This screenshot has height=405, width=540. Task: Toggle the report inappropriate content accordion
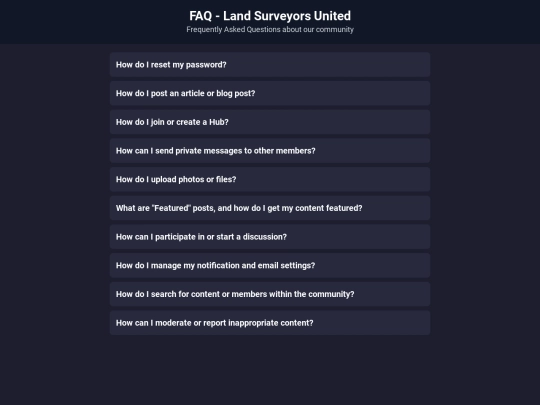(x=270, y=323)
